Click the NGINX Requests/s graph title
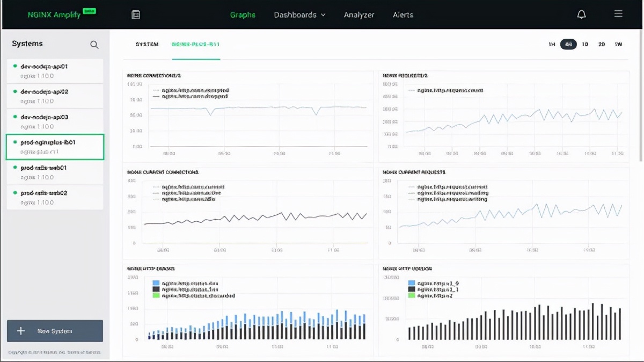644x362 pixels. click(405, 76)
